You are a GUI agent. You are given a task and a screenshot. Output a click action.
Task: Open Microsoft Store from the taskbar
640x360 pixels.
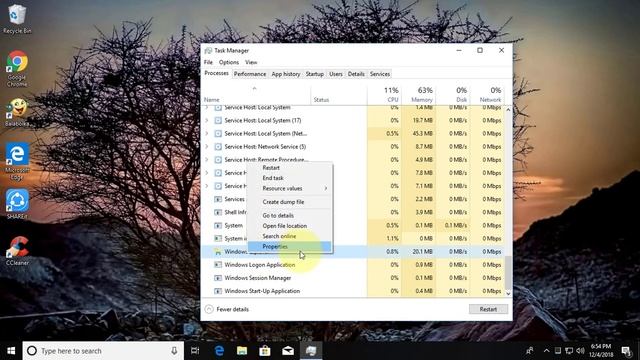265,351
